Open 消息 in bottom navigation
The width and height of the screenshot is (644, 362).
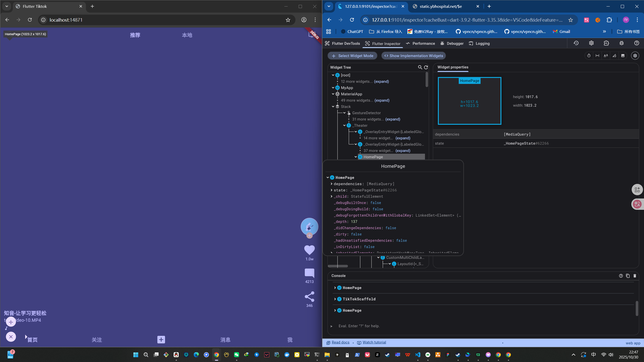click(x=225, y=340)
